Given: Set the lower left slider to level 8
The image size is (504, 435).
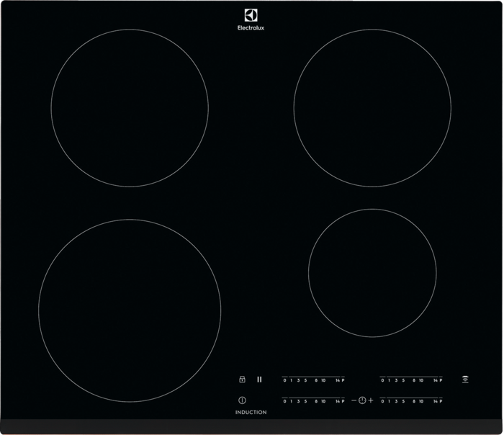Looking at the screenshot, I should coord(315,400).
